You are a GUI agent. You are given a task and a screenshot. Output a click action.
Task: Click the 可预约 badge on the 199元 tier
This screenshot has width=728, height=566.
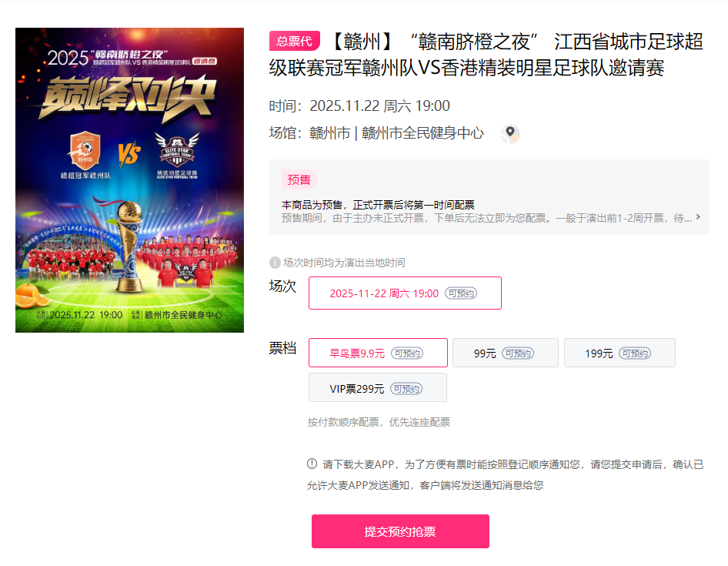point(635,353)
